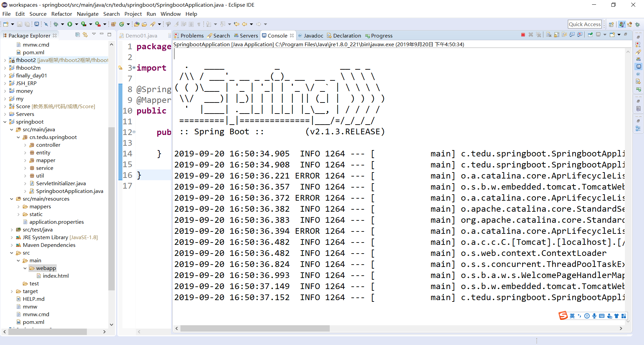The width and height of the screenshot is (644, 345).
Task: Click the Quick Access search field
Action: [x=585, y=24]
